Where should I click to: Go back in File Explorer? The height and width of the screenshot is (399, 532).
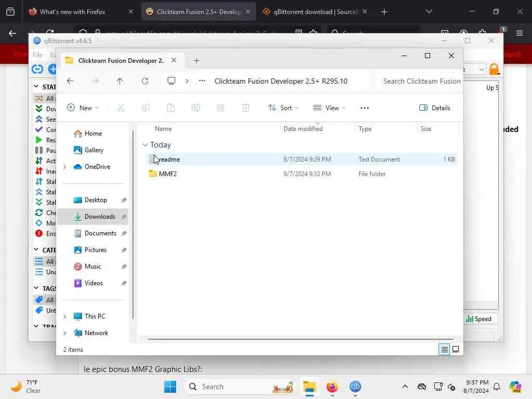[x=70, y=81]
